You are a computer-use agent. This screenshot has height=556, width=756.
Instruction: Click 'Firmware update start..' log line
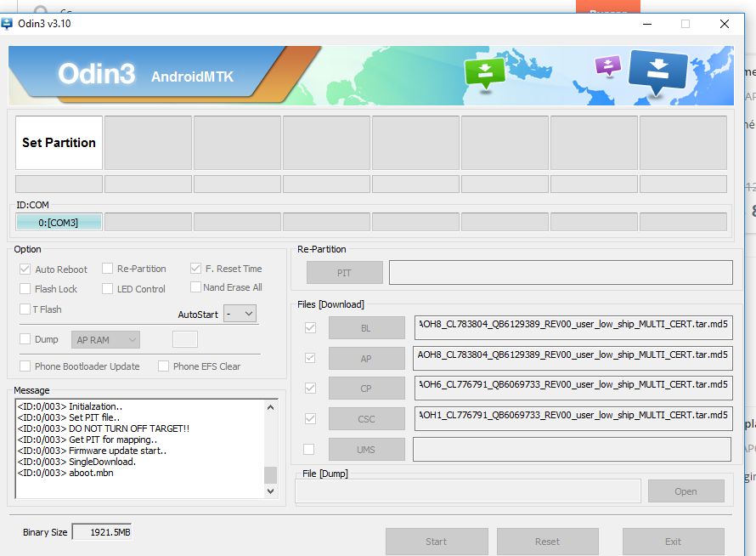coord(92,451)
